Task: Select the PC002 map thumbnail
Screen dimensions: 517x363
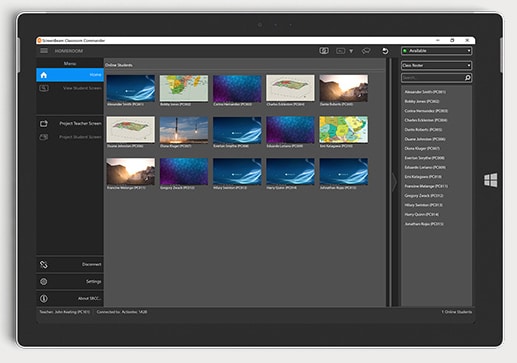Action: [x=184, y=88]
